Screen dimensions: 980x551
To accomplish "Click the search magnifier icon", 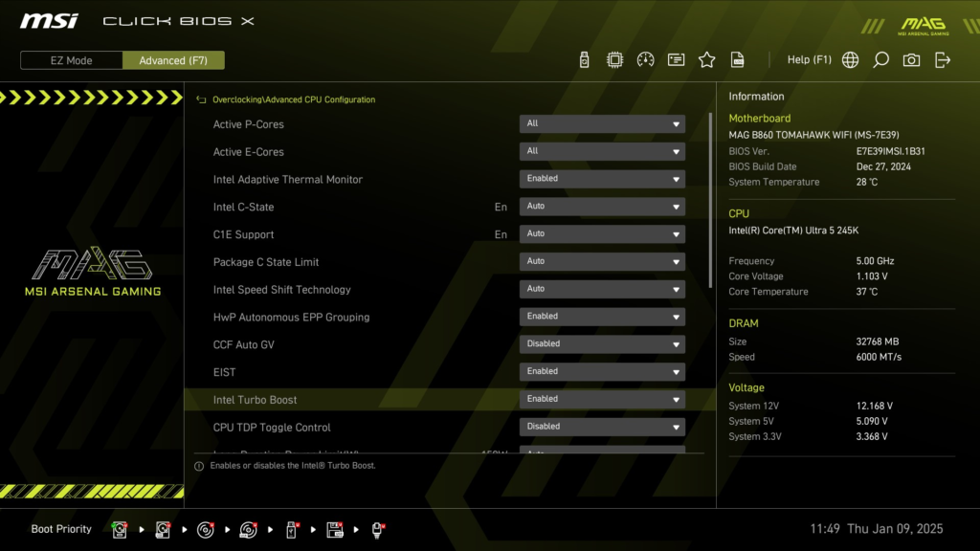I will [x=880, y=59].
